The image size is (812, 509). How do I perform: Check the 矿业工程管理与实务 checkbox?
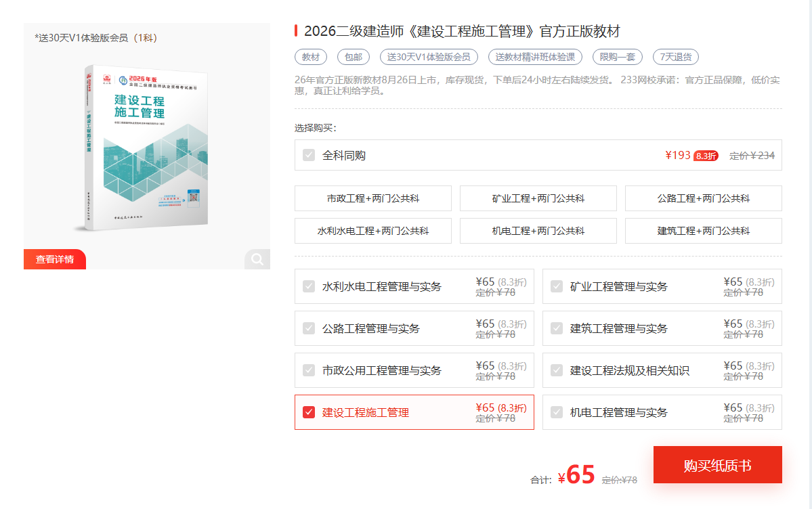click(557, 286)
